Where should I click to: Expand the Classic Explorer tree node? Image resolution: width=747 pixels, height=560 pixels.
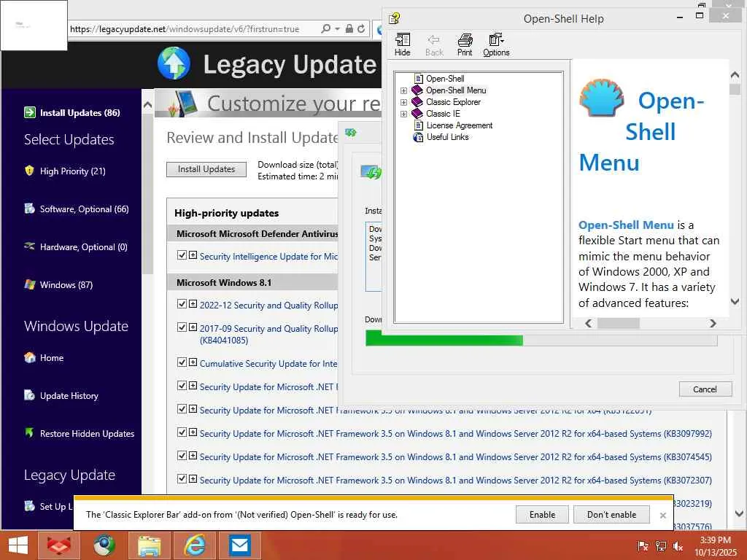403,102
